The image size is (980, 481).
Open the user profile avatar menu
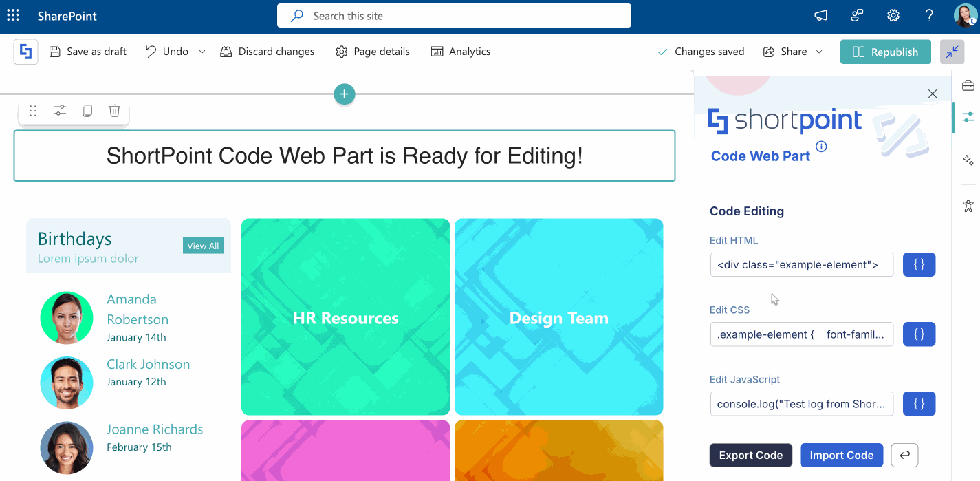click(x=965, y=16)
